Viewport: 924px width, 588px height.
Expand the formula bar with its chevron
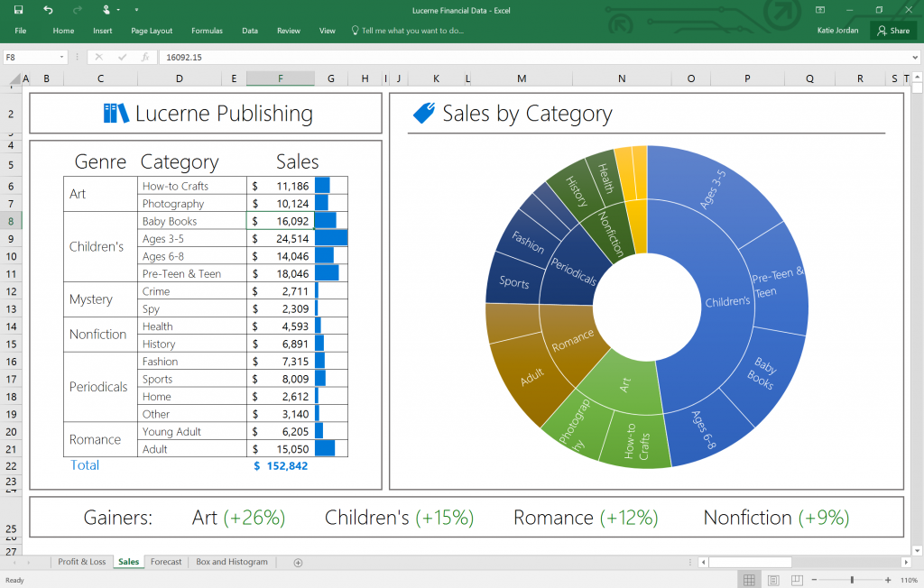(x=915, y=57)
